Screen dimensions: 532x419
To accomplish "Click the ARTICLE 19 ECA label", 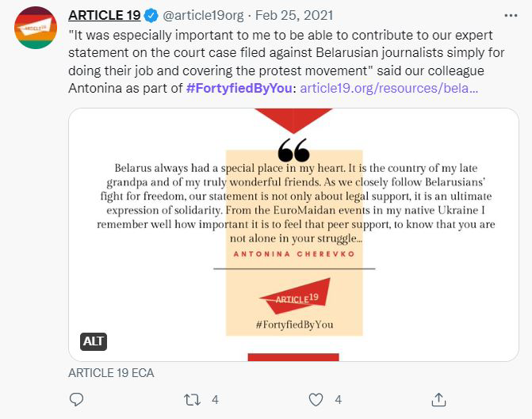I will (111, 372).
